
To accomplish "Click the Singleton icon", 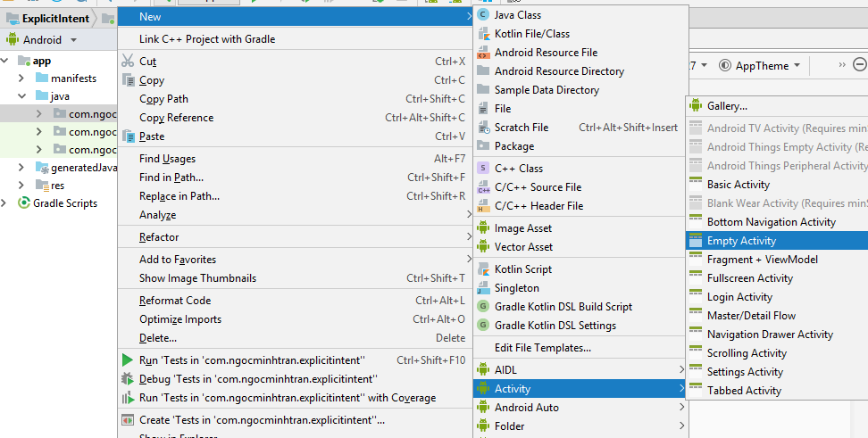I will click(483, 288).
